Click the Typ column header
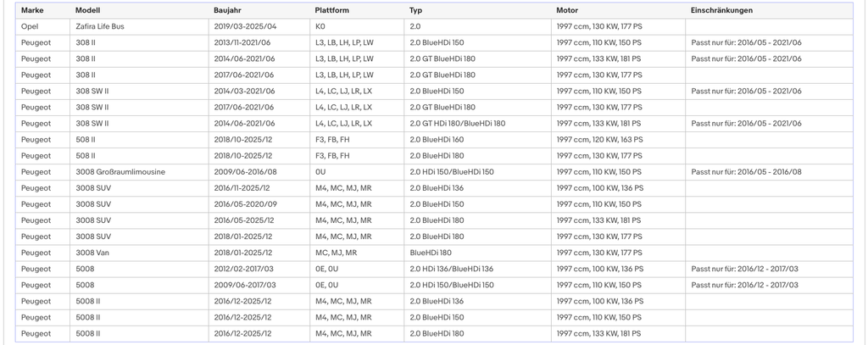 (477, 10)
